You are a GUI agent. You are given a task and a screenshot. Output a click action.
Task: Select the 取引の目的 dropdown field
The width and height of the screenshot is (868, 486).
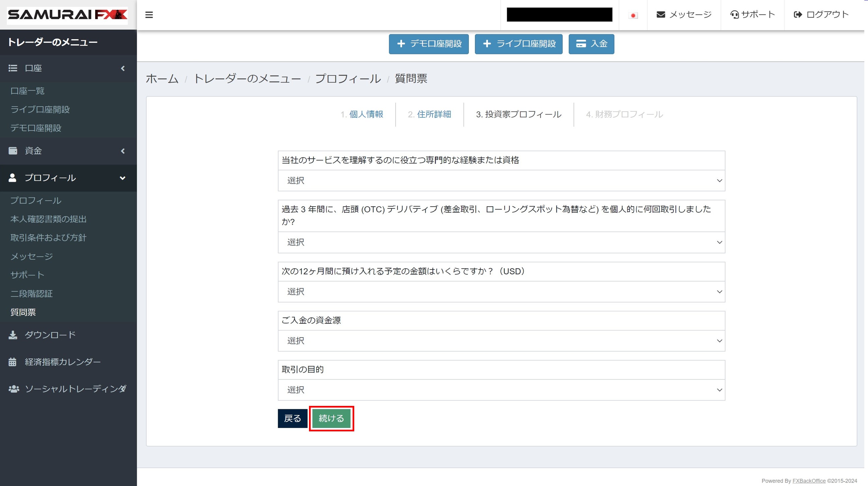point(501,390)
